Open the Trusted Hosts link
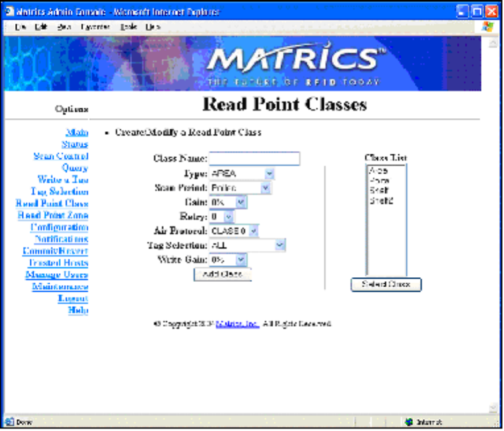The width and height of the screenshot is (504, 431). (x=59, y=263)
